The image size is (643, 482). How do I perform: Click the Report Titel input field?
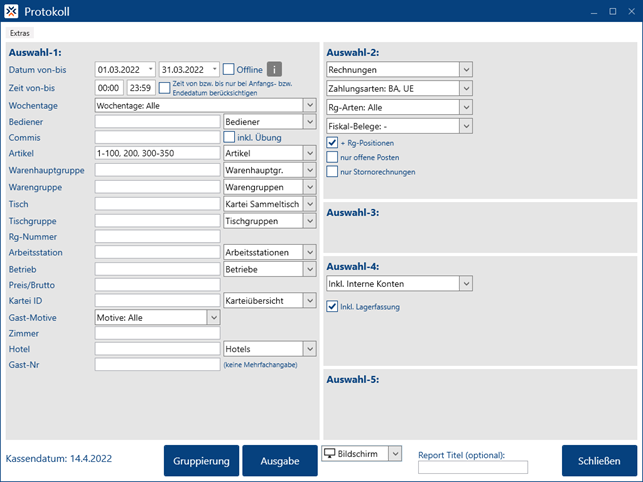click(x=472, y=467)
